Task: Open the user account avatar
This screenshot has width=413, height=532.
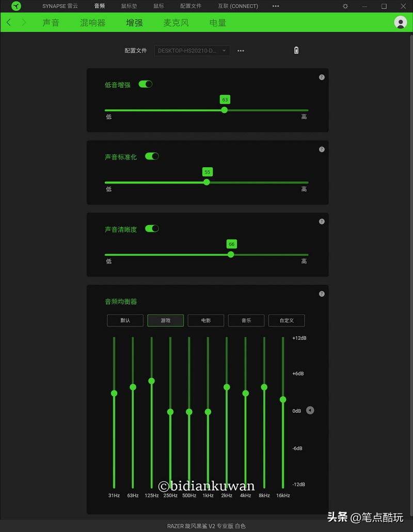Action: pos(401,22)
